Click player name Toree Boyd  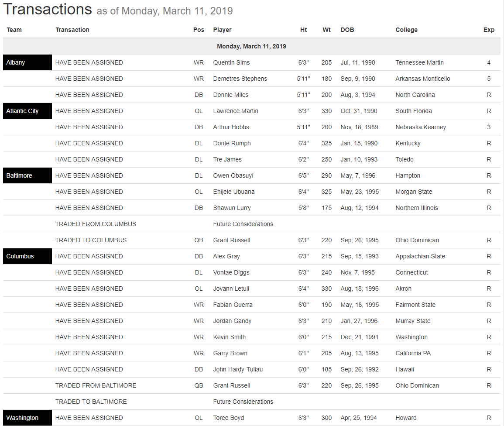coord(228,418)
